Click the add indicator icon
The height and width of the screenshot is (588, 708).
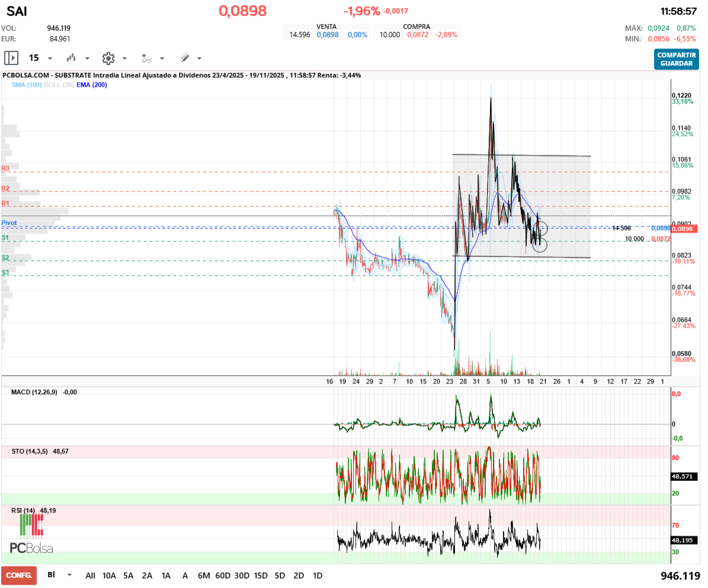coord(146,58)
